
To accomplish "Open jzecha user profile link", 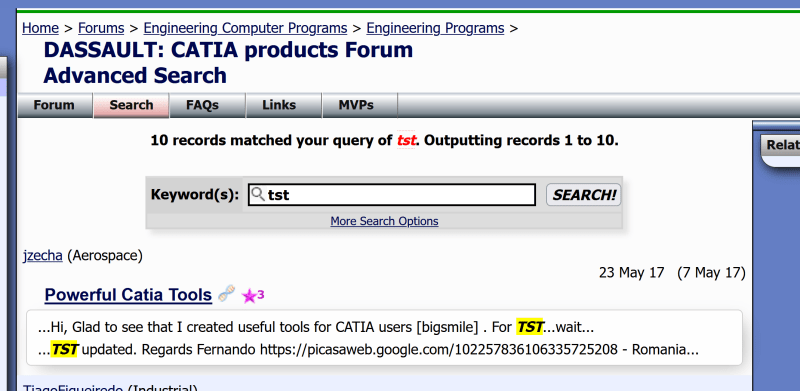I will pos(43,255).
